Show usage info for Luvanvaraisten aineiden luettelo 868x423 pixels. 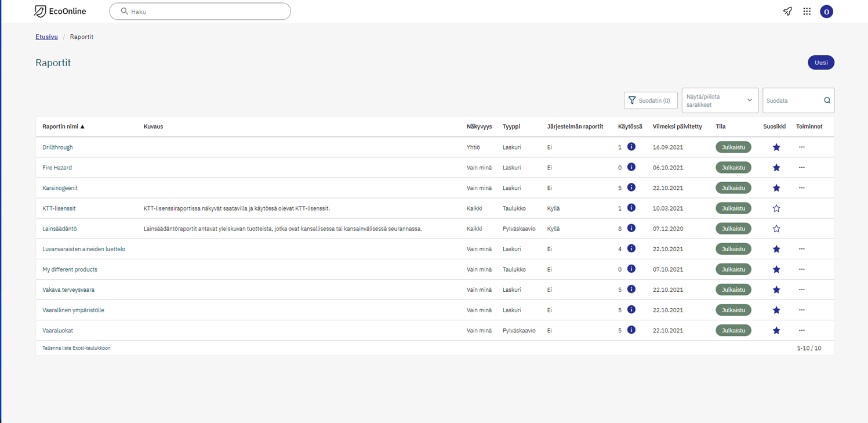[x=631, y=248]
